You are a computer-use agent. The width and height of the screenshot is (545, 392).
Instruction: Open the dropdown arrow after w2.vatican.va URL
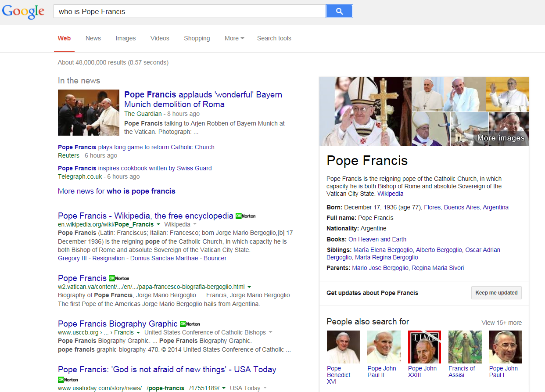coord(249,287)
